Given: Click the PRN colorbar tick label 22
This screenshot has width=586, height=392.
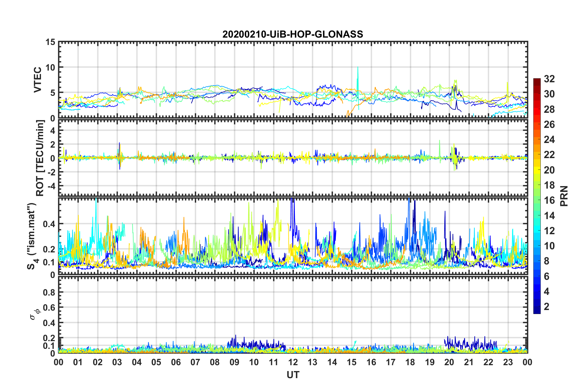Looking at the screenshot, I should [549, 155].
